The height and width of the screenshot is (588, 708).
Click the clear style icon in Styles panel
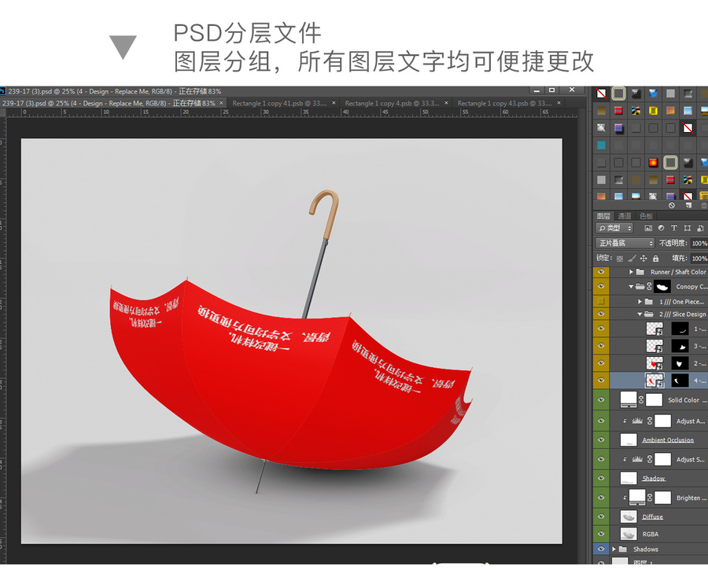click(x=672, y=205)
